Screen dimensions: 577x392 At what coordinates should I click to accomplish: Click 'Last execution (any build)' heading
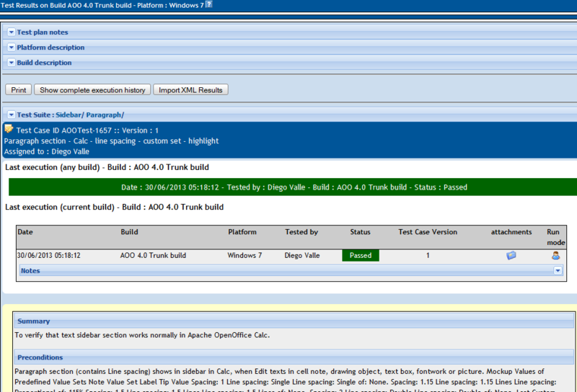(x=107, y=167)
